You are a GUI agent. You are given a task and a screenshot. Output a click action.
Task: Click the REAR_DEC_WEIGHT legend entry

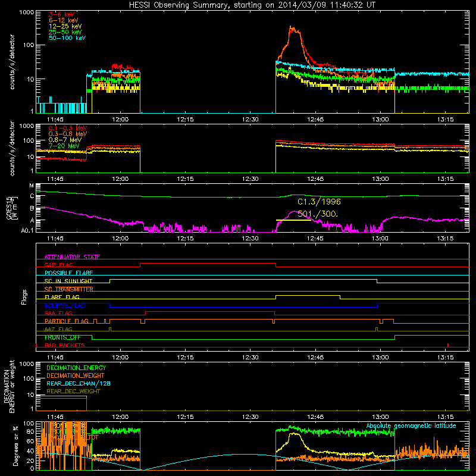coord(73,392)
